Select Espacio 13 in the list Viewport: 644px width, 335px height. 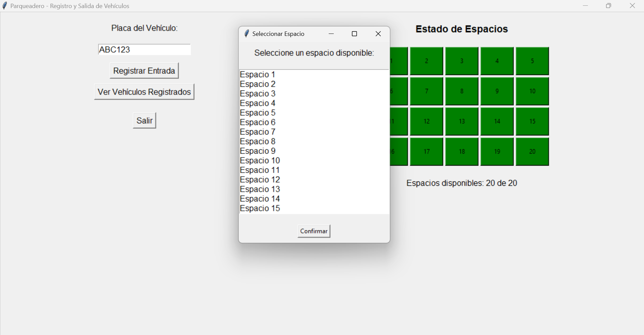(x=314, y=189)
